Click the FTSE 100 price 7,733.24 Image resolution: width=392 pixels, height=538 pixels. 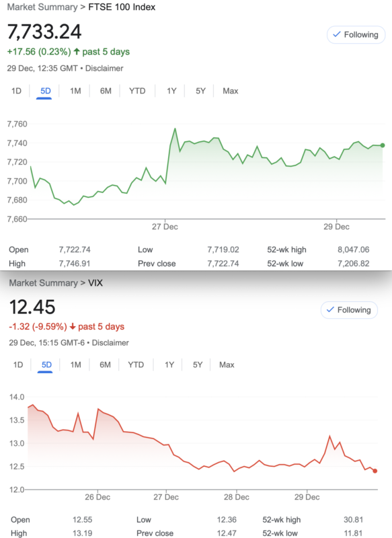pyautogui.click(x=44, y=32)
